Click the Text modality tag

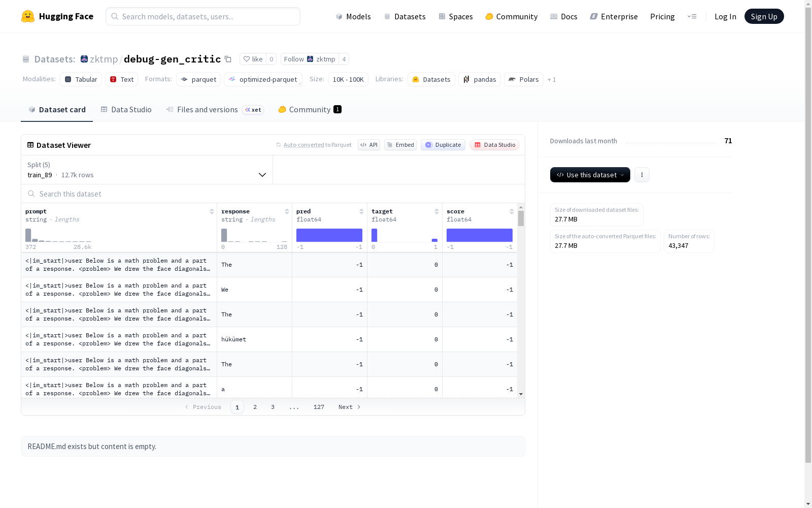coord(122,79)
